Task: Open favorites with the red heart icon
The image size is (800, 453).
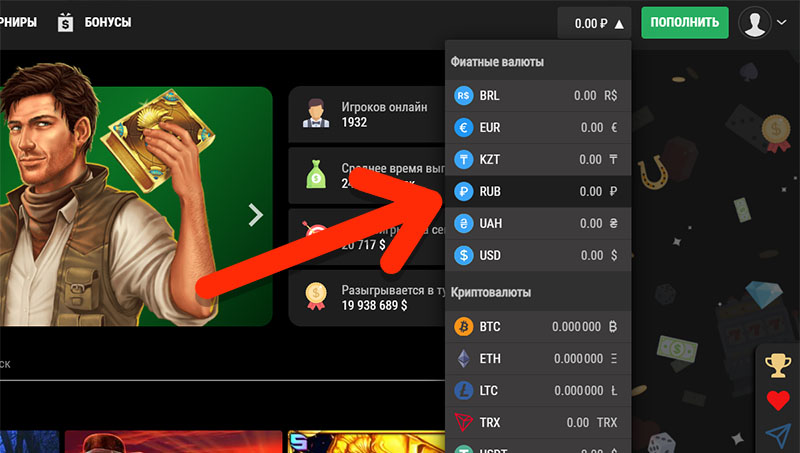Action: [777, 401]
